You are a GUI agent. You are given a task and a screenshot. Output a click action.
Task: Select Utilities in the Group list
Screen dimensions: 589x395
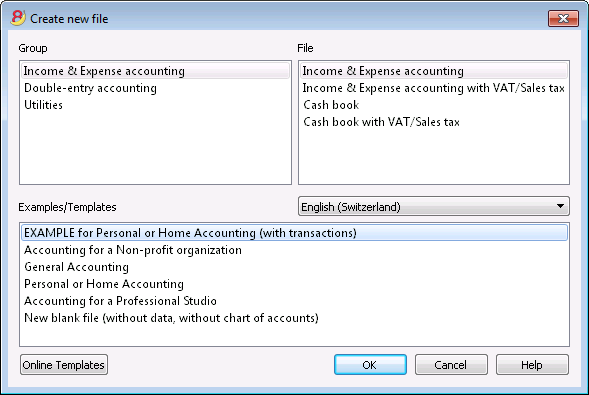[x=43, y=105]
